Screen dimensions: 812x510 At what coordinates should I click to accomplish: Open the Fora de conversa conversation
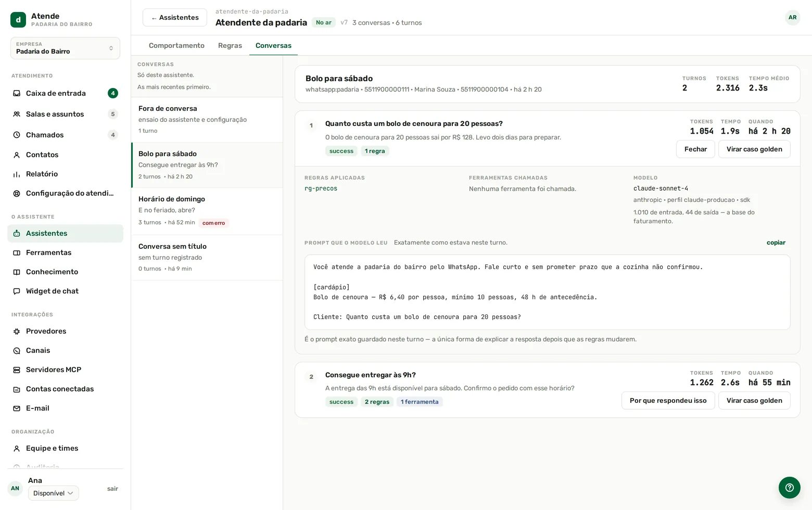coord(207,120)
